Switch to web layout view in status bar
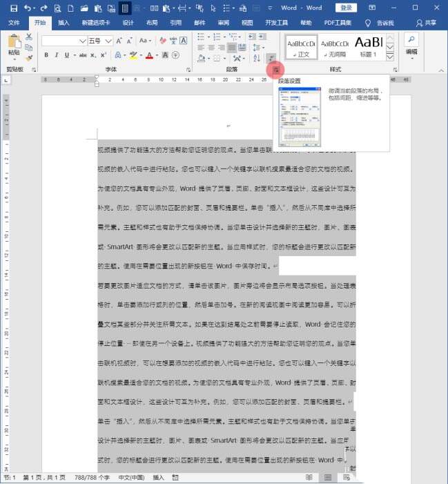Screen dimensions: 448x484 pos(347,478)
